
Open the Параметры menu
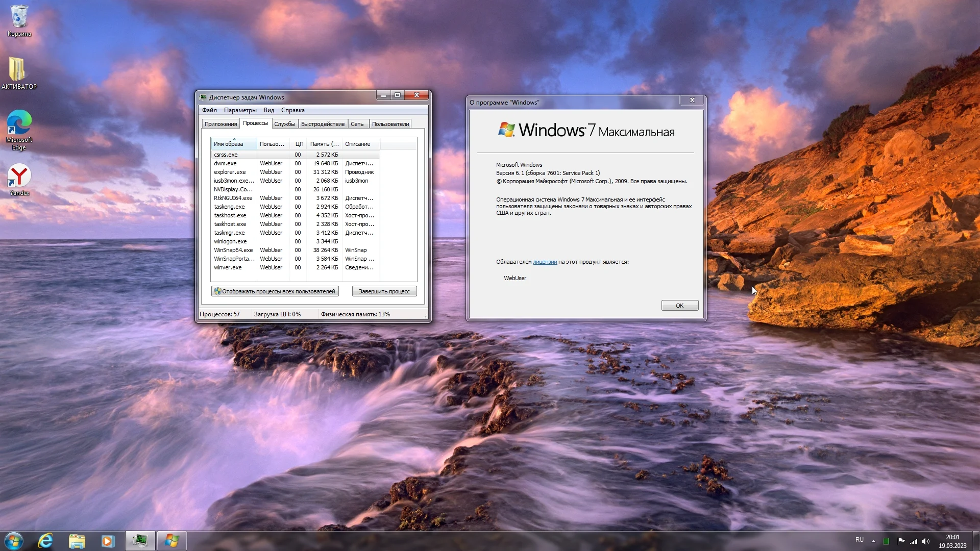pos(240,110)
